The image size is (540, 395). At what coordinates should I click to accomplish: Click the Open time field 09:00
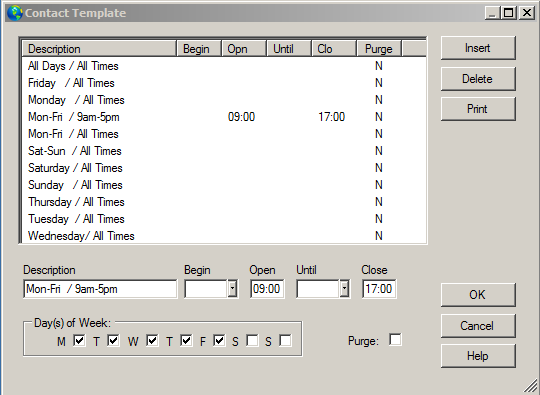point(267,289)
